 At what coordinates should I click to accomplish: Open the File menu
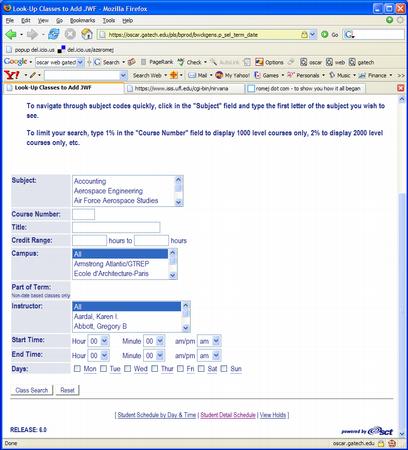pyautogui.click(x=10, y=21)
